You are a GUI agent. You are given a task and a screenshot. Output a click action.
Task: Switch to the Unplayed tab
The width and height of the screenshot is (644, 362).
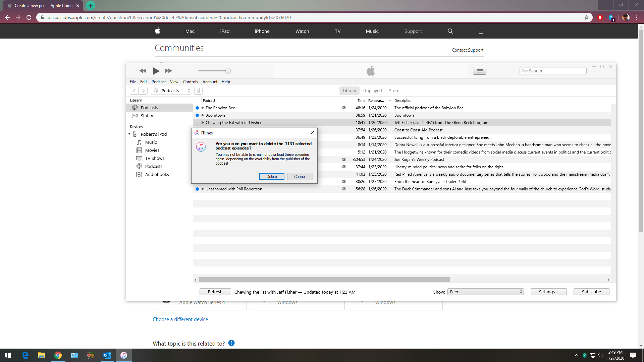(x=372, y=91)
